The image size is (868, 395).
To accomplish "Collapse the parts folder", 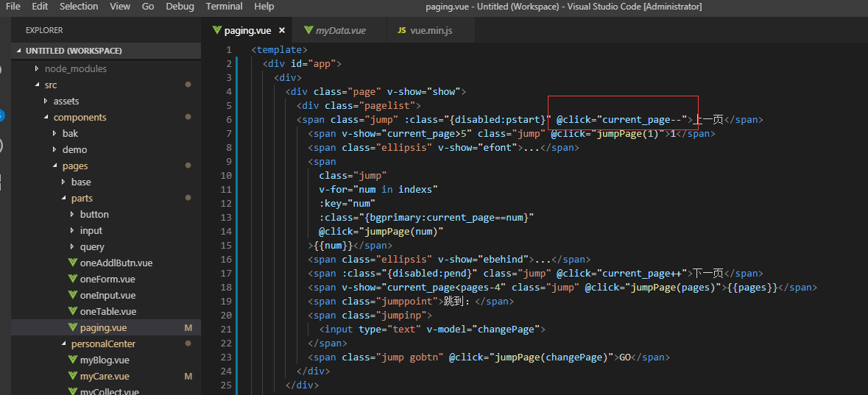I will point(63,198).
